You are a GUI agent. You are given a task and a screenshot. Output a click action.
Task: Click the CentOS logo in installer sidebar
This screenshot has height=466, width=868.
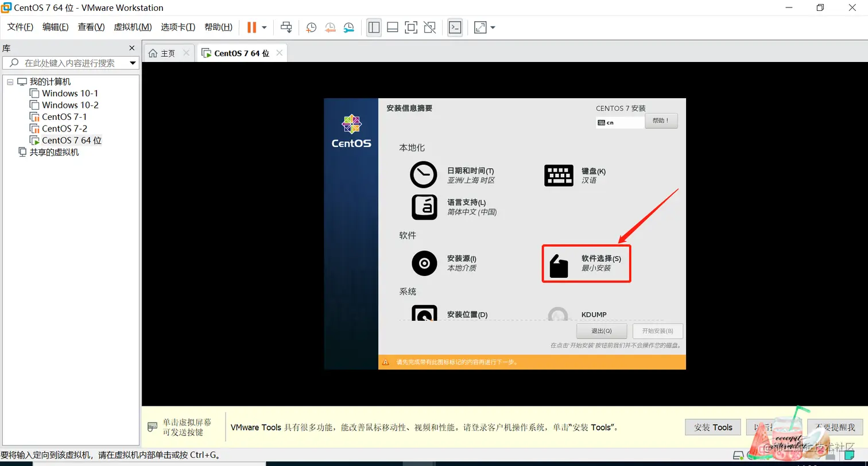351,131
